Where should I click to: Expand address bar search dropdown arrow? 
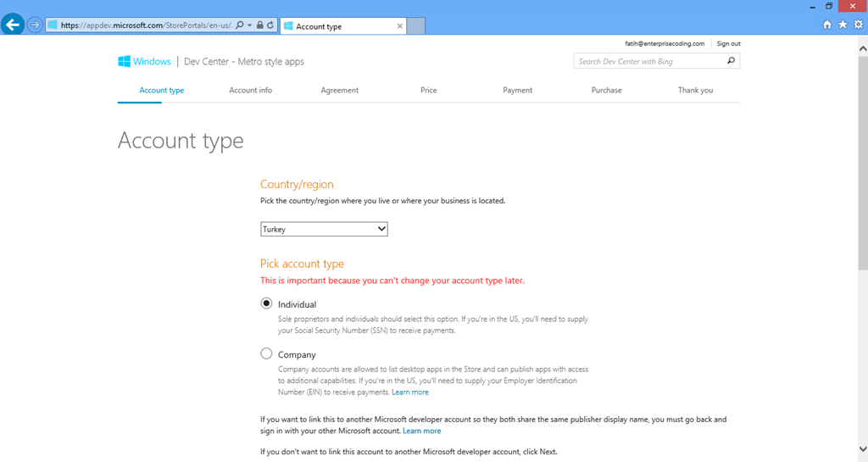(250, 25)
